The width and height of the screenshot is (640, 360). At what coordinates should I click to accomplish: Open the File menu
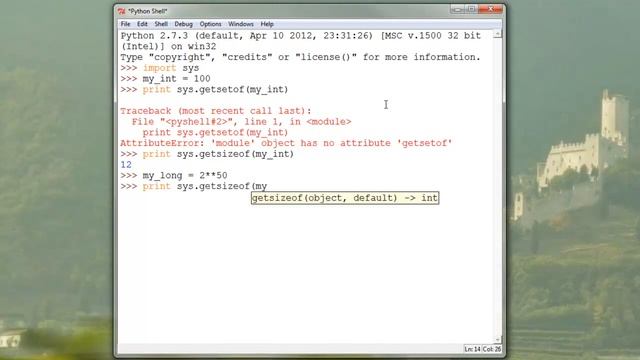tap(125, 24)
